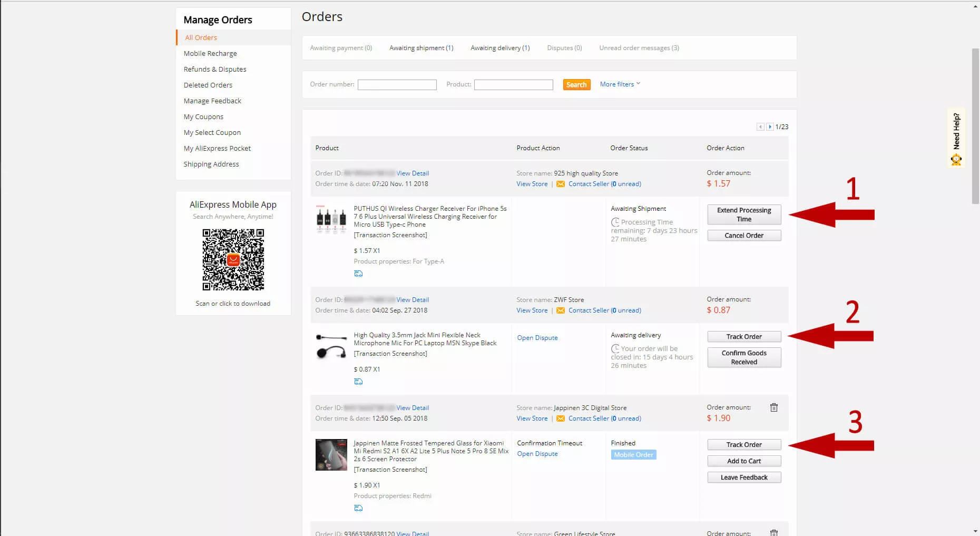
Task: Click Confirm Goods Received button
Action: tap(744, 357)
